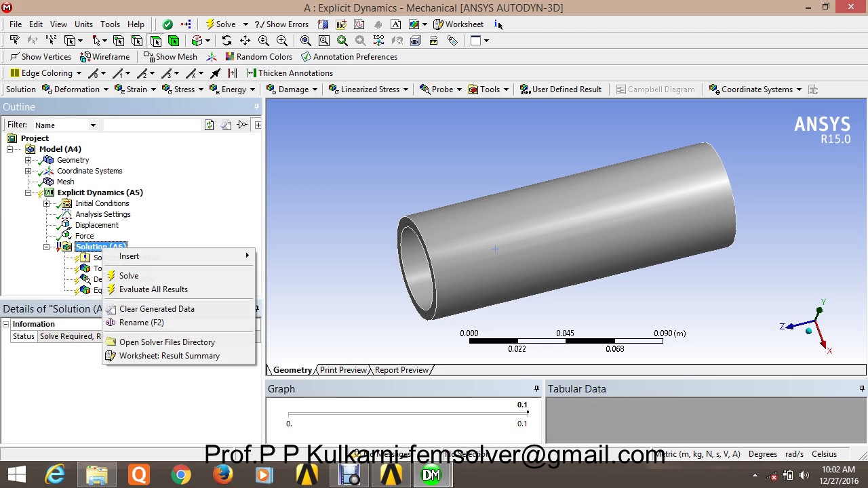Click the green checkmark toolbar icon
Image resolution: width=868 pixels, height=488 pixels.
pos(167,24)
